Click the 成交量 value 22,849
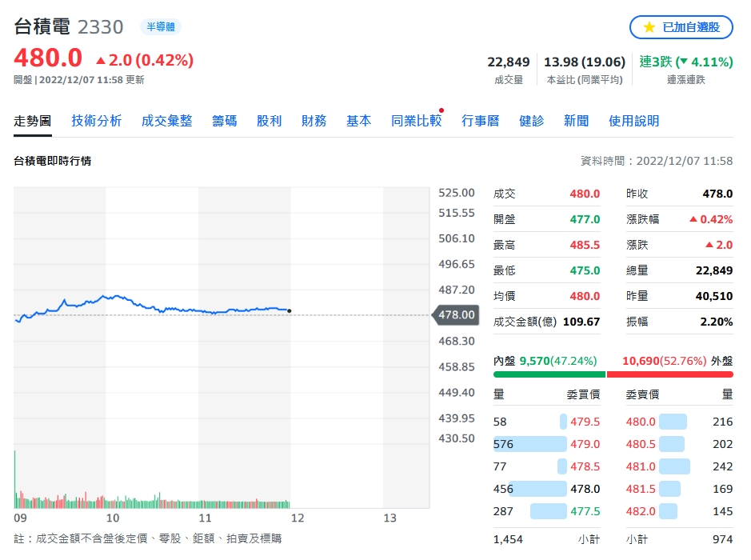This screenshot has width=751, height=560. [x=508, y=62]
